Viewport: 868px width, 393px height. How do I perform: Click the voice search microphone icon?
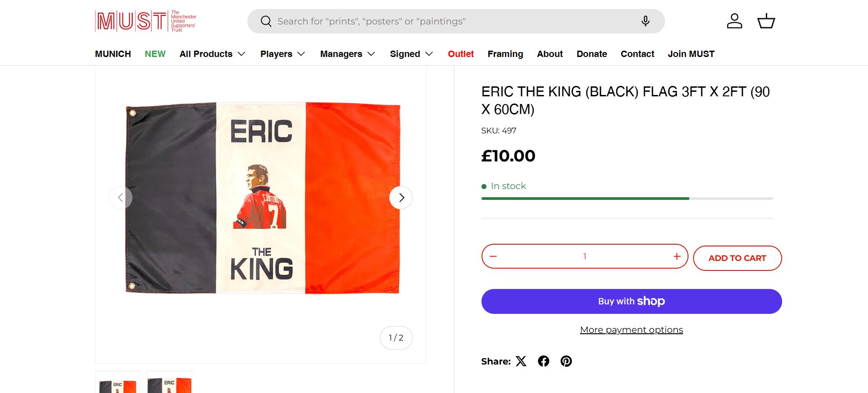(x=645, y=21)
